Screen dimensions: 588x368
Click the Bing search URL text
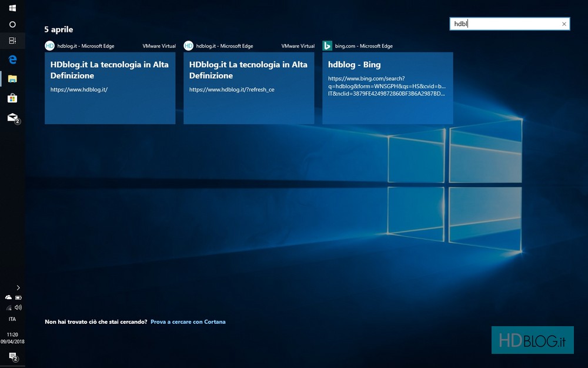[387, 86]
